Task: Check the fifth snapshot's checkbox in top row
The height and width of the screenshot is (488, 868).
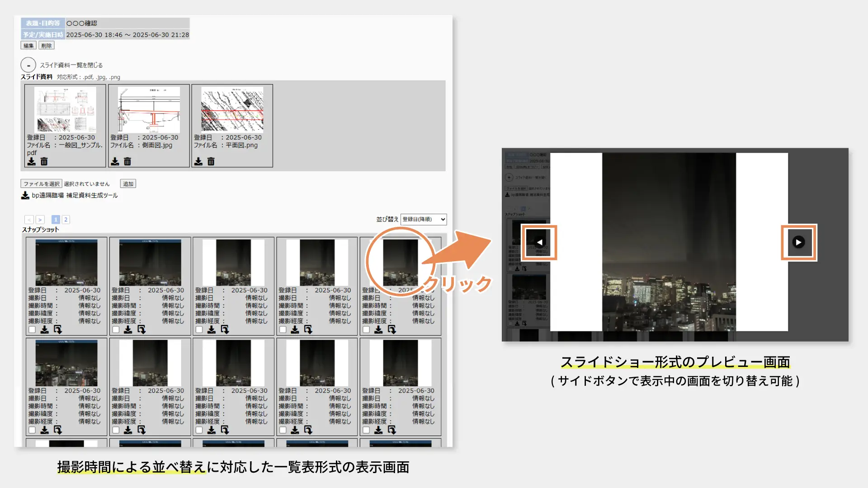Action: point(366,330)
